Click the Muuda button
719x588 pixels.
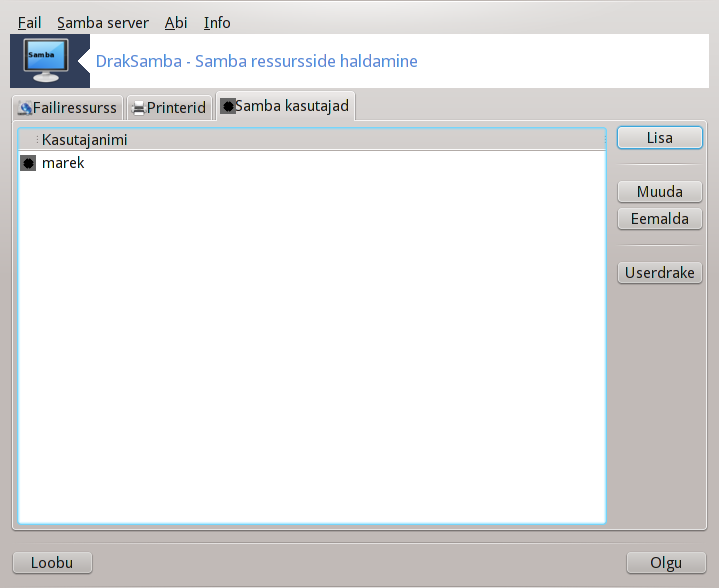point(659,192)
